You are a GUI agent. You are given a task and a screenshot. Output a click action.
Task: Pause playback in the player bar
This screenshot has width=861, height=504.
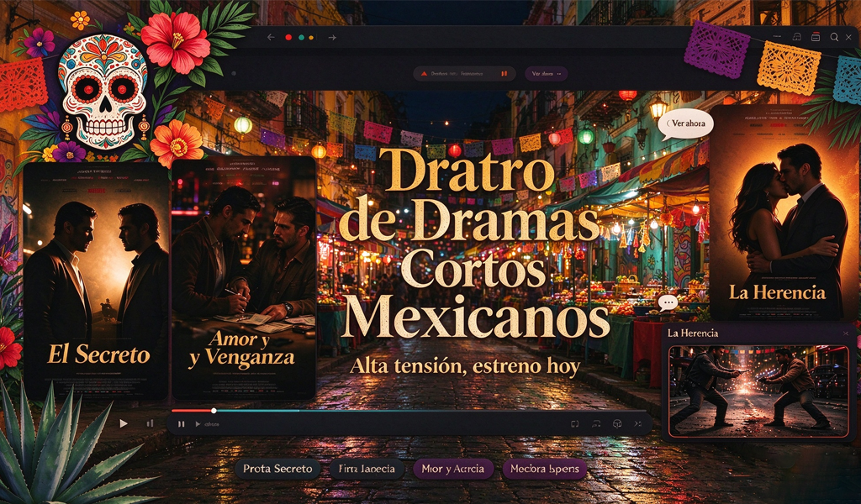pyautogui.click(x=182, y=424)
